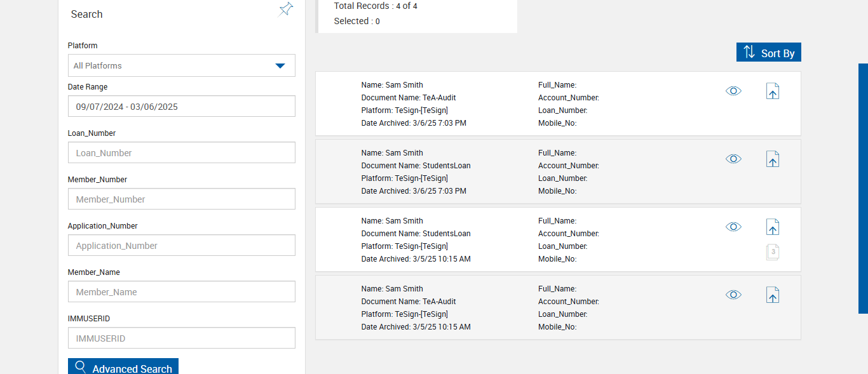Click the Advanced Search button

click(123, 368)
